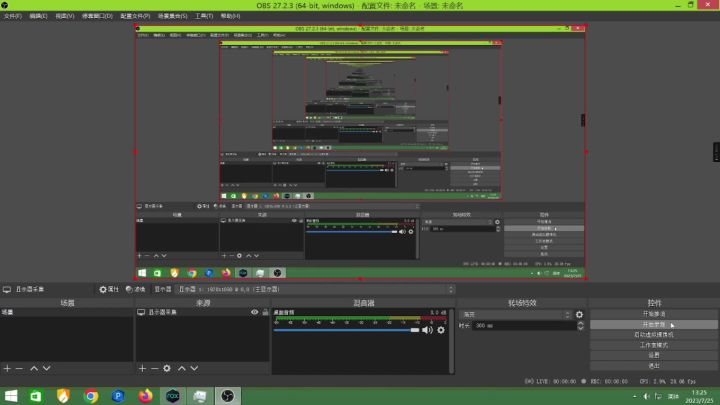The image size is (720, 405).
Task: Expand the display selection dropdown (1920x1080)
Action: (x=316, y=289)
